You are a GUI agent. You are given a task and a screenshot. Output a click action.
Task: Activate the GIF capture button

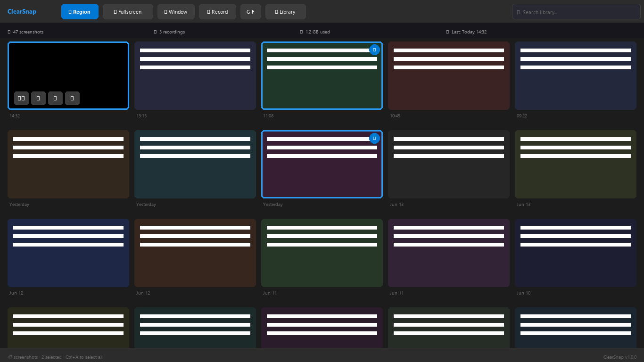250,12
